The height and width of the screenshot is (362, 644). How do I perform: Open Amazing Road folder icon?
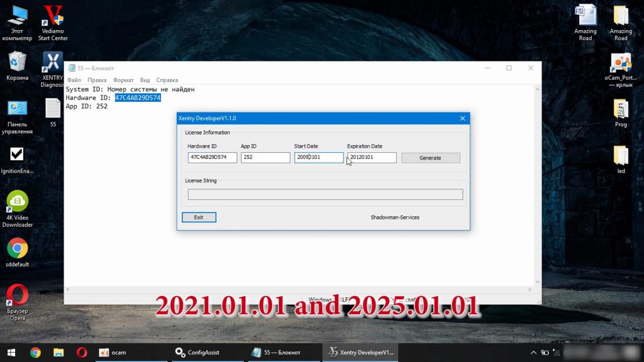point(621,23)
